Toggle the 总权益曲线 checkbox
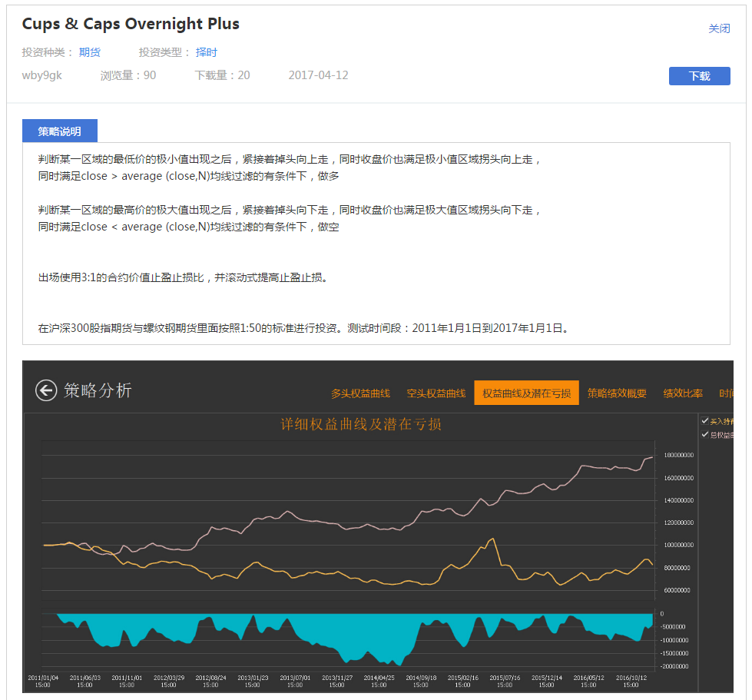 pos(705,434)
